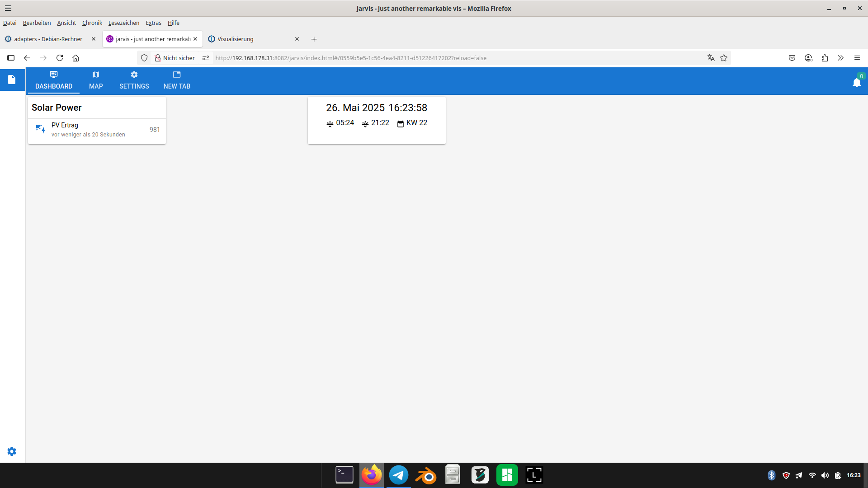The image size is (868, 488).
Task: Click the page icon in left sidebar
Action: click(12, 80)
